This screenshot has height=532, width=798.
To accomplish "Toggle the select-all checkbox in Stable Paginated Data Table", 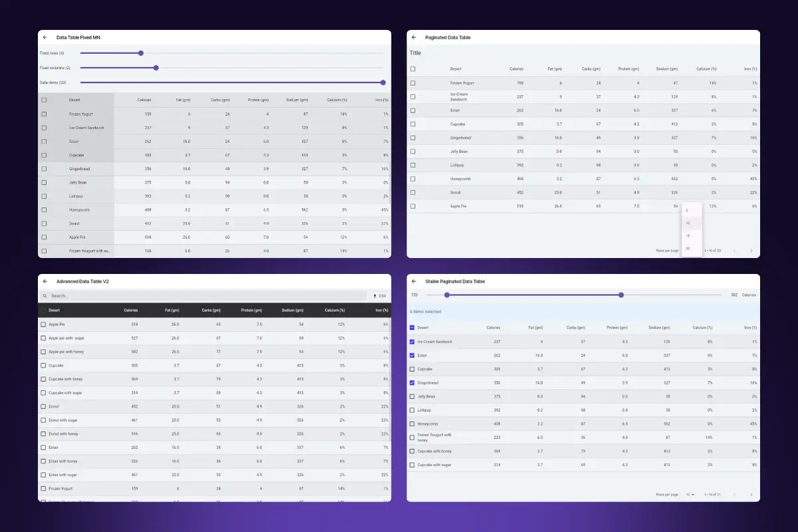I will 414,327.
